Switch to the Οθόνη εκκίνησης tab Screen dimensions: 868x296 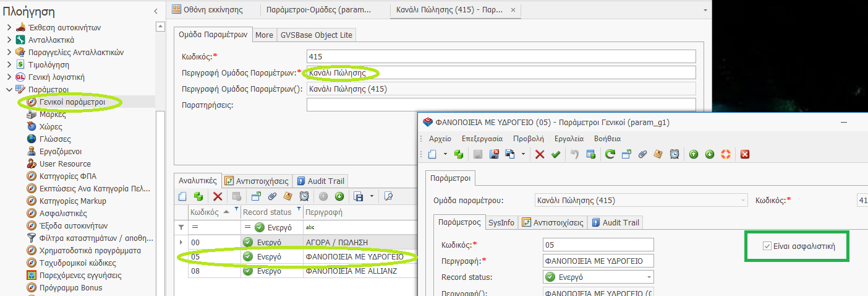tap(208, 9)
